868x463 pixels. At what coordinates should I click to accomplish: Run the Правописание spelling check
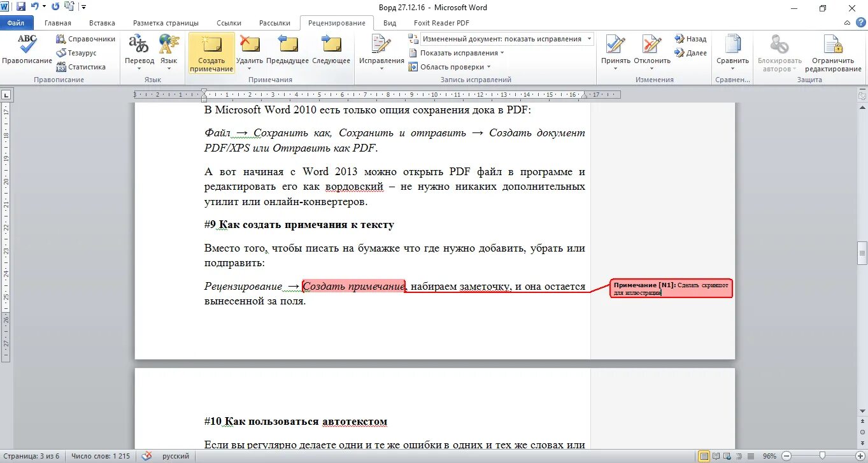tap(27, 50)
